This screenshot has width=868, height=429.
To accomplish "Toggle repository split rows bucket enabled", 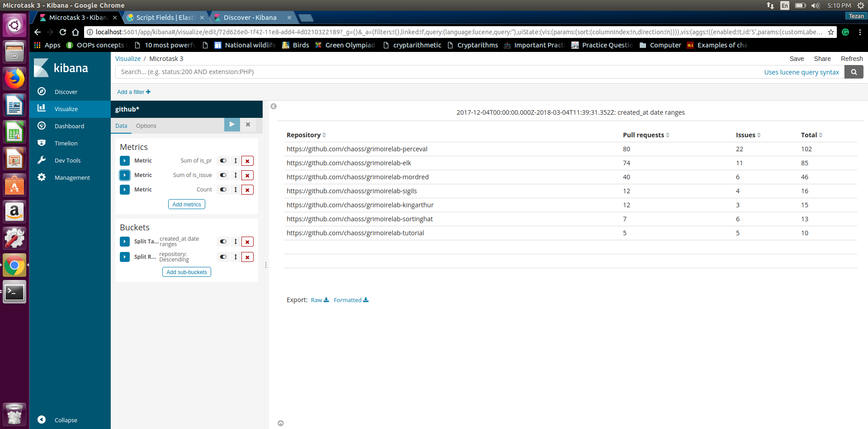I will (223, 257).
